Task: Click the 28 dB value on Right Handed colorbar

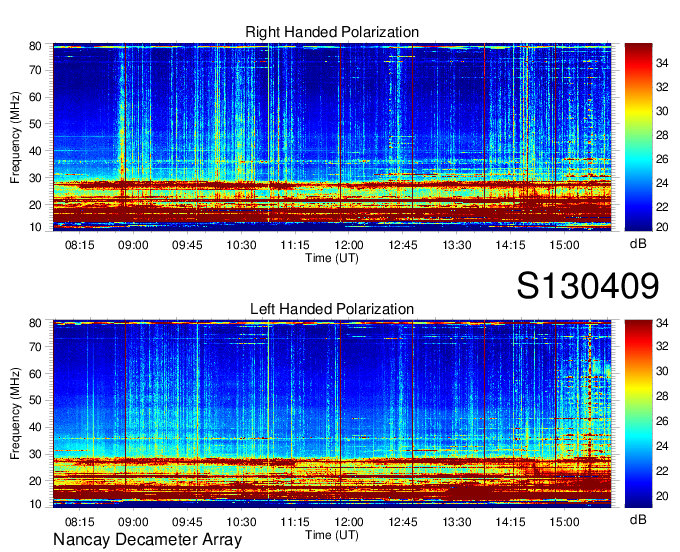Action: [x=662, y=135]
